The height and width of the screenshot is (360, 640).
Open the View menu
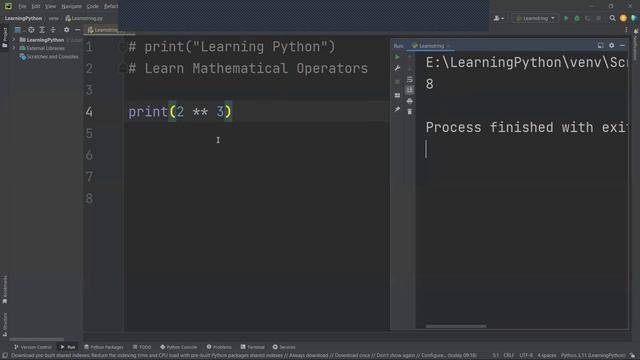(x=50, y=6)
